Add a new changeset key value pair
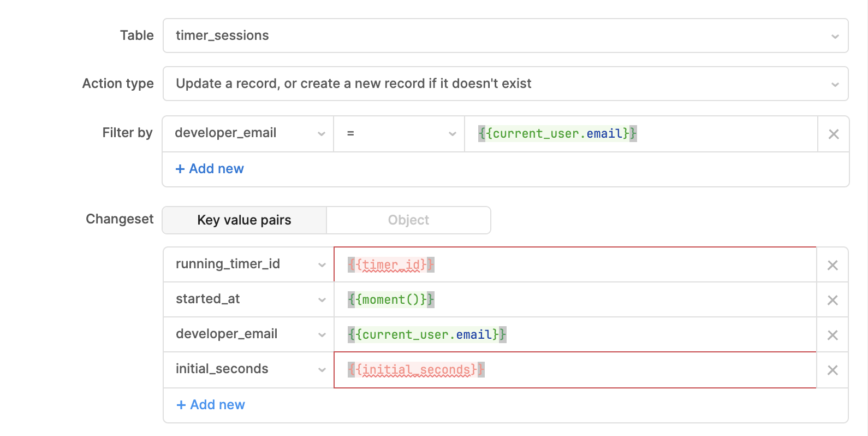The height and width of the screenshot is (436, 868). 211,405
